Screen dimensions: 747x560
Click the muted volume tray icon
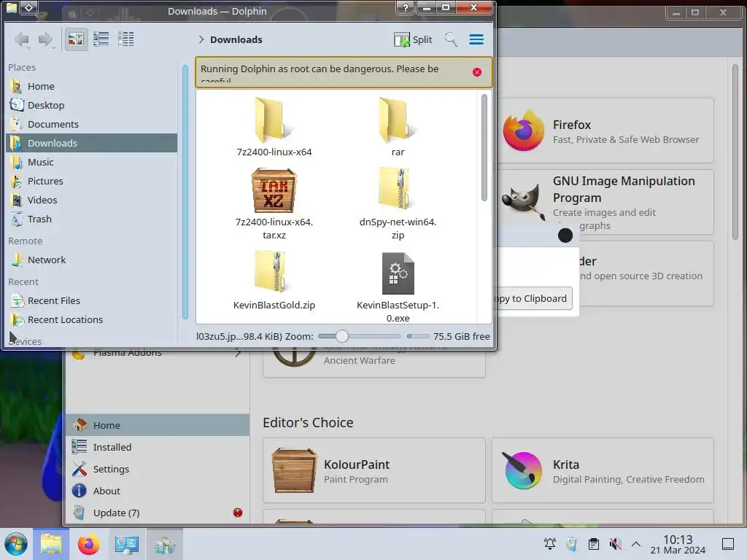(x=615, y=544)
